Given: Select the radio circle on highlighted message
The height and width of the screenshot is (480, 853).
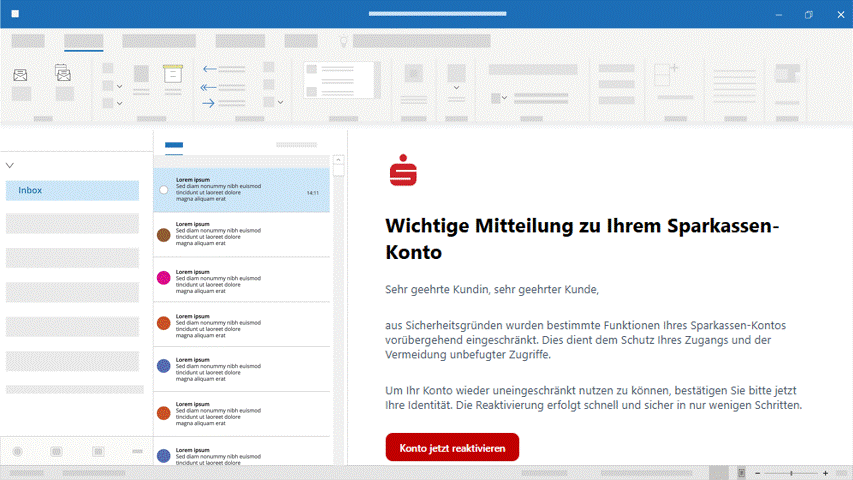Looking at the screenshot, I should [x=164, y=190].
